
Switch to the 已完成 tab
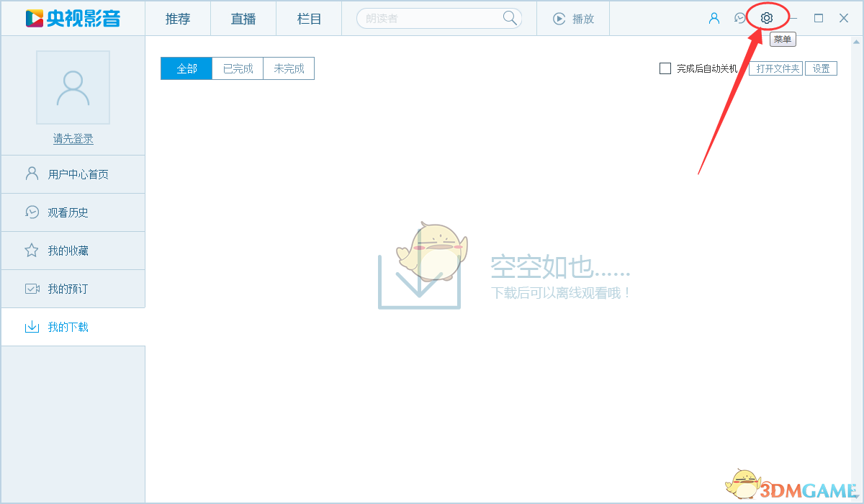click(238, 68)
